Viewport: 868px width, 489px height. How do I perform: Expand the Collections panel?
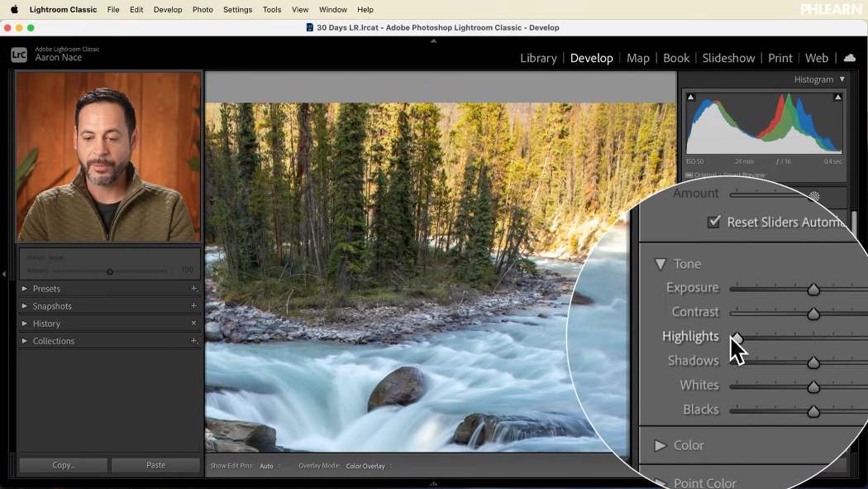pos(24,341)
